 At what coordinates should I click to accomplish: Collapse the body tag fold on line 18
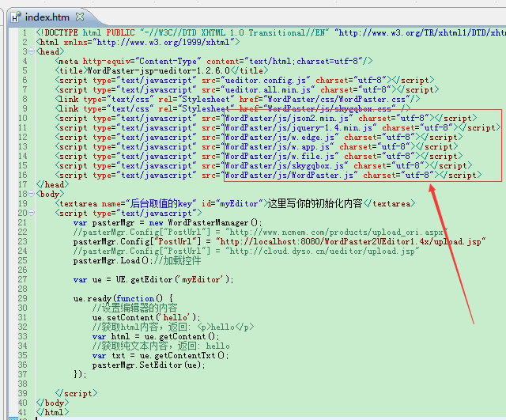pos(32,193)
